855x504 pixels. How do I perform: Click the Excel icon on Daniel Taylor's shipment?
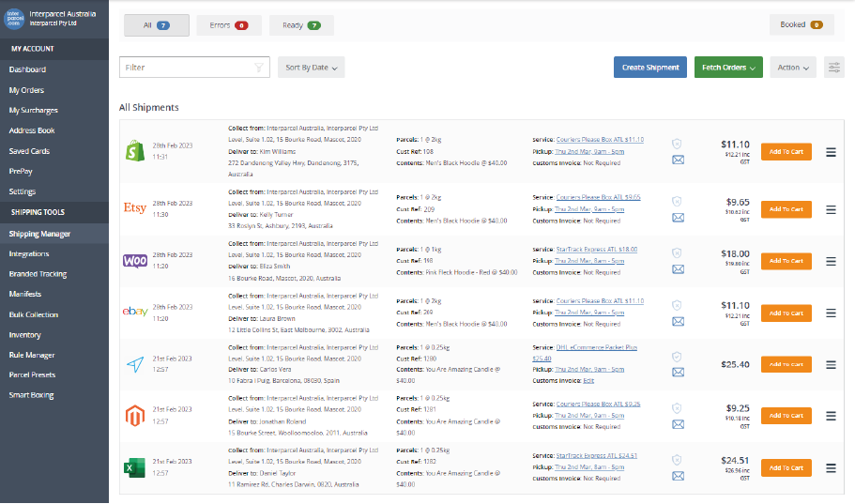tap(133, 467)
